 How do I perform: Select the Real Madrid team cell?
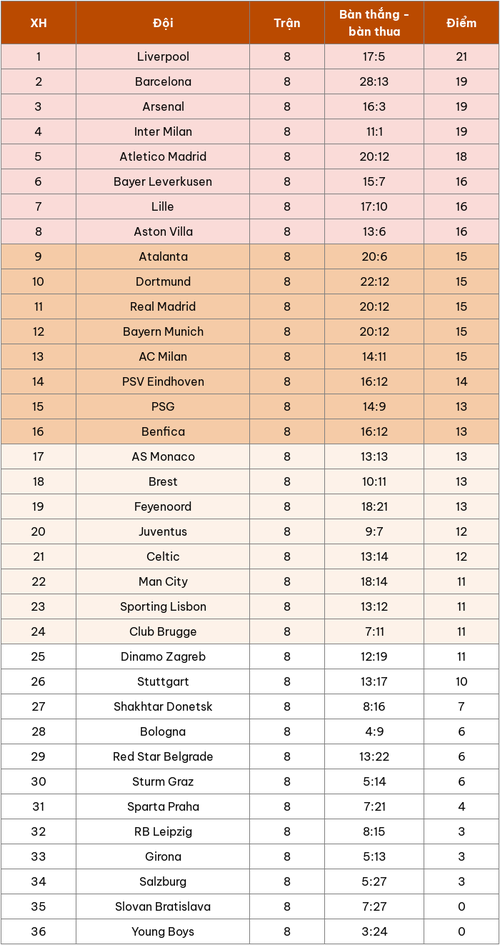[163, 307]
